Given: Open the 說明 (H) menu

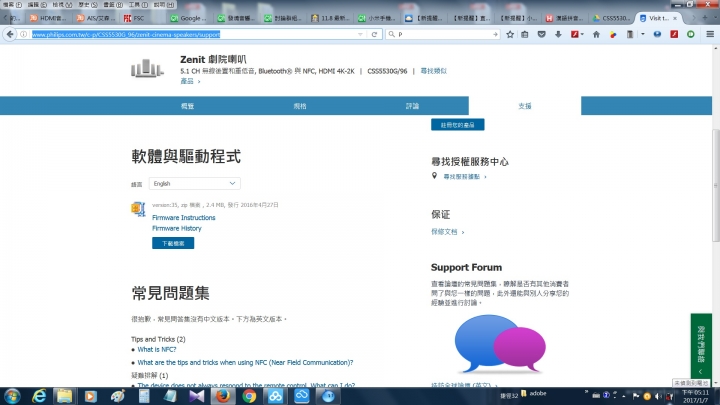Looking at the screenshot, I should pyautogui.click(x=163, y=5).
